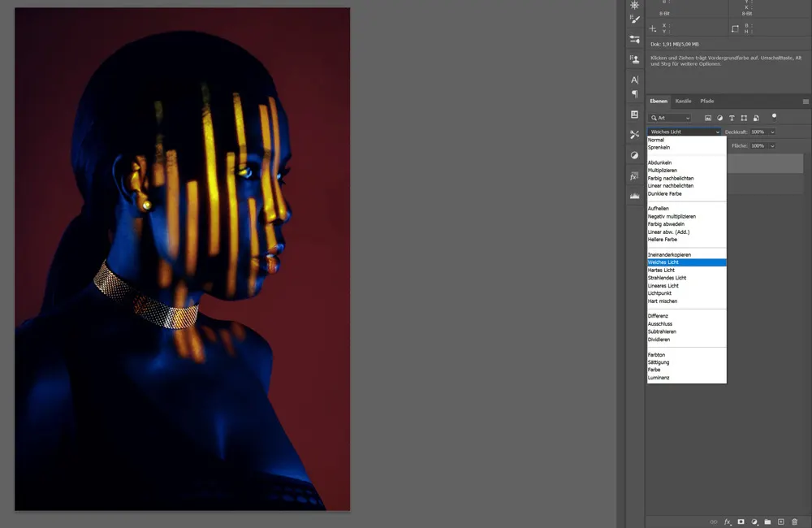Open the Brush Settings panel icon

click(x=634, y=19)
